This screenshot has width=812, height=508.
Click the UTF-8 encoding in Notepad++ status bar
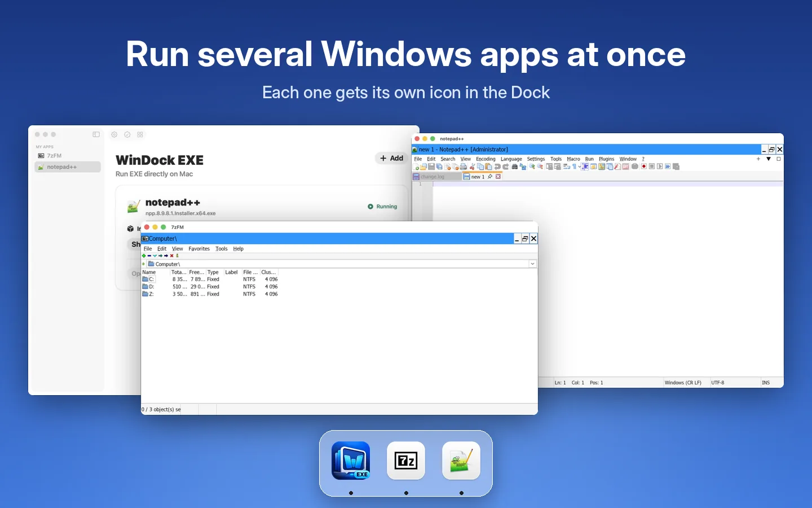point(718,383)
